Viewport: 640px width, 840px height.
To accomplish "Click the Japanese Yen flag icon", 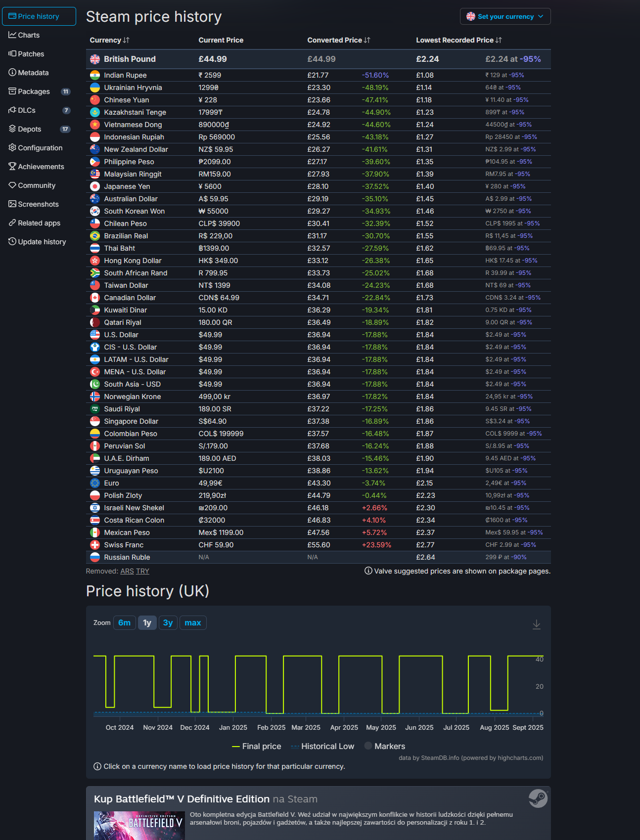I will coord(95,186).
